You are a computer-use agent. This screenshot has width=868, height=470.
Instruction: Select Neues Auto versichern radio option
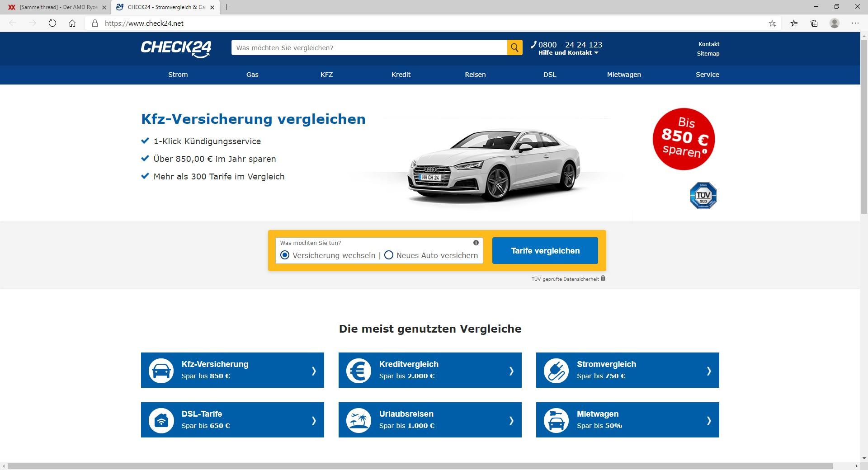pyautogui.click(x=389, y=255)
